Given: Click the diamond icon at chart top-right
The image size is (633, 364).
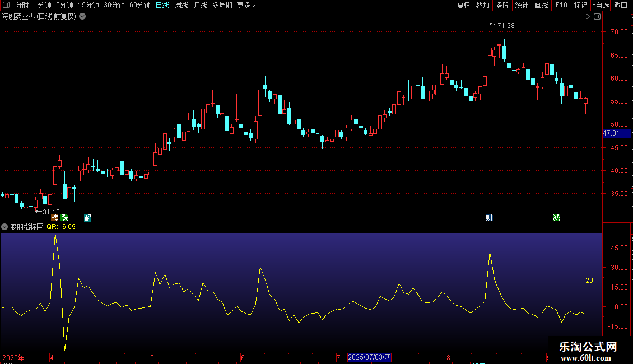Looking at the screenshot, I should pos(587,17).
